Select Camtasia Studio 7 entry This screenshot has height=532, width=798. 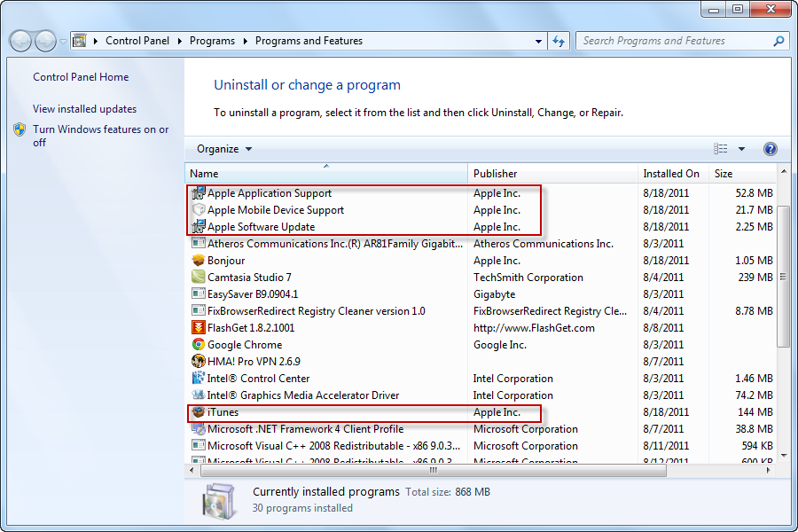point(481,278)
